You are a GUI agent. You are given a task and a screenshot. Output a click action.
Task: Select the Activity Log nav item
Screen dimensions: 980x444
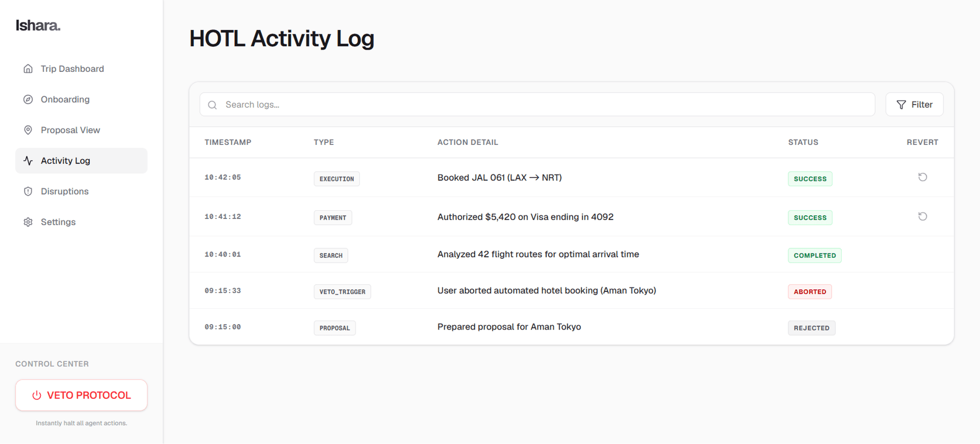click(81, 161)
